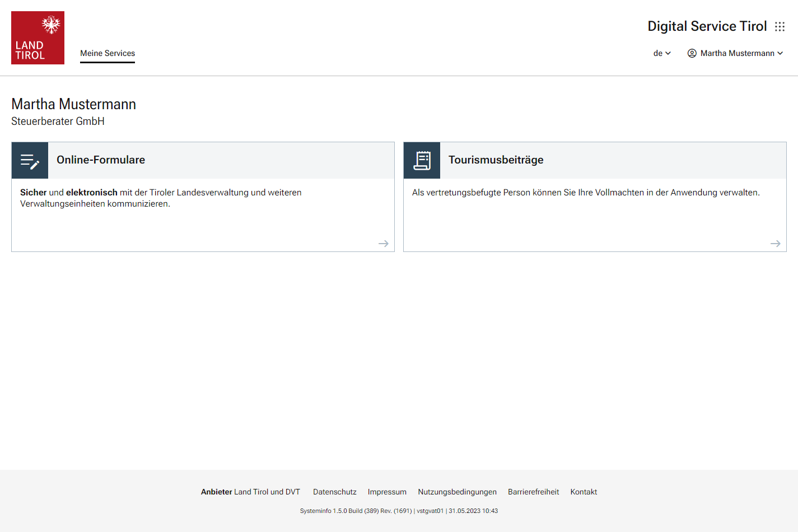Open the Tourismusbeiträge card title
Viewport: 798px width, 532px height.
coord(496,160)
